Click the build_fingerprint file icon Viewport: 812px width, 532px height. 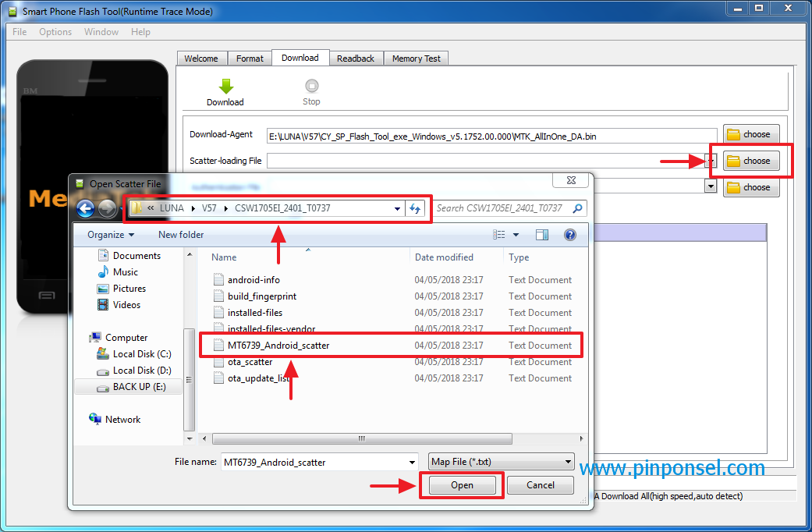point(218,296)
